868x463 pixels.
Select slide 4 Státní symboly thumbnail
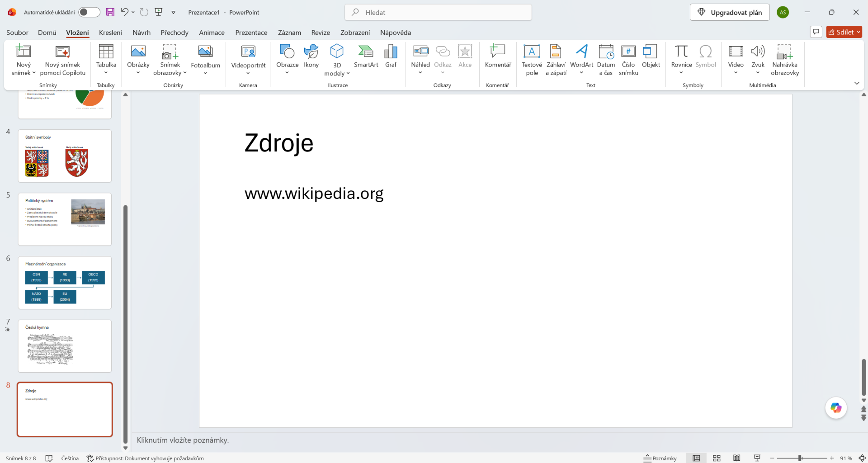pyautogui.click(x=65, y=156)
